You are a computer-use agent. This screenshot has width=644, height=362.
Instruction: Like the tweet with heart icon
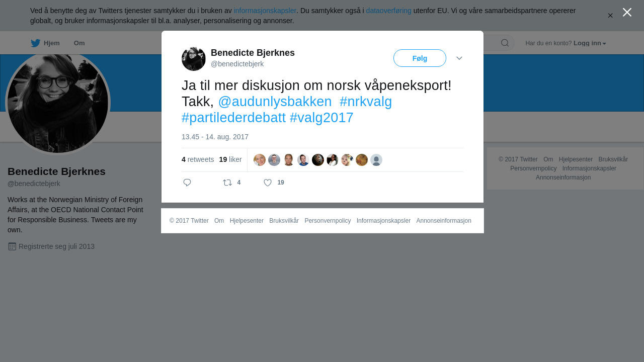pyautogui.click(x=268, y=183)
